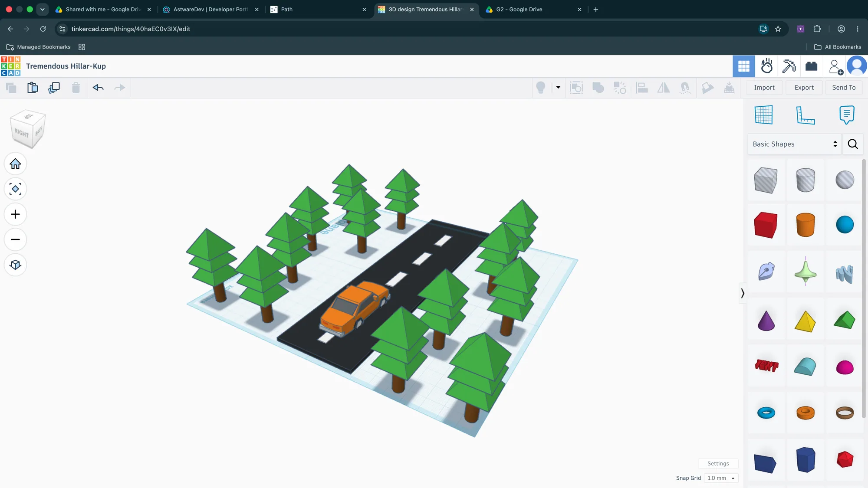Switch to 3D design grid view
The image size is (868, 488).
pos(744,66)
